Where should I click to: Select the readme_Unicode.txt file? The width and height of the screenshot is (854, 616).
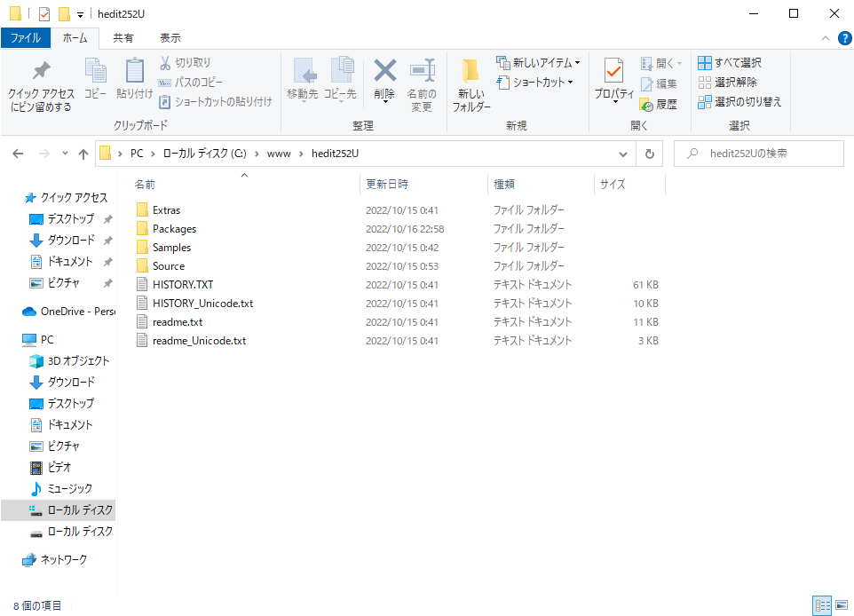(199, 341)
